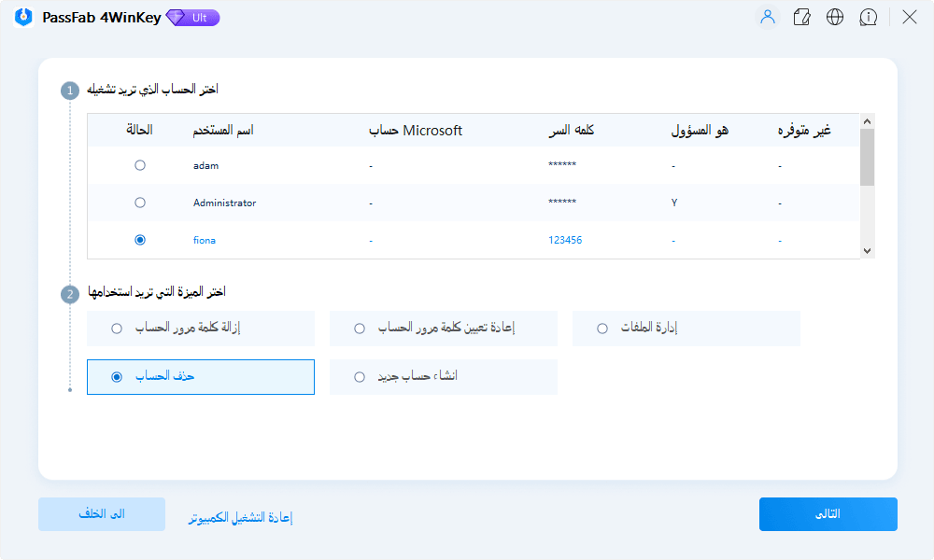This screenshot has width=934, height=560.
Task: Select the انشاء حساب جديد feature option
Action: coord(359,377)
